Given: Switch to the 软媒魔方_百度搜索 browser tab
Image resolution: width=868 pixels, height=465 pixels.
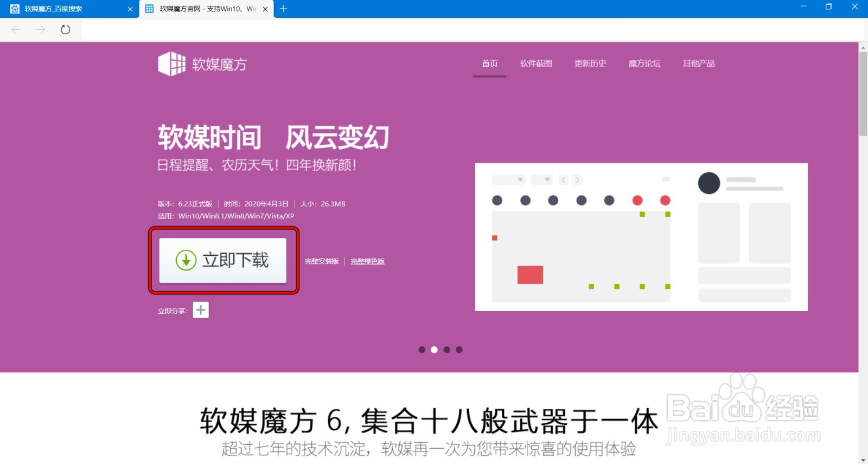Looking at the screenshot, I should 69,9.
